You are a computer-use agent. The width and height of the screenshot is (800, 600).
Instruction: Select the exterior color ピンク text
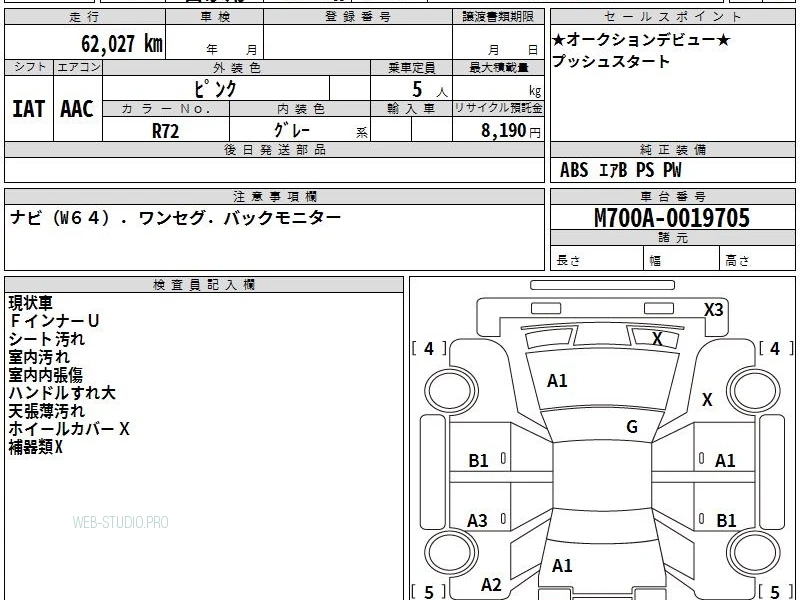point(215,89)
